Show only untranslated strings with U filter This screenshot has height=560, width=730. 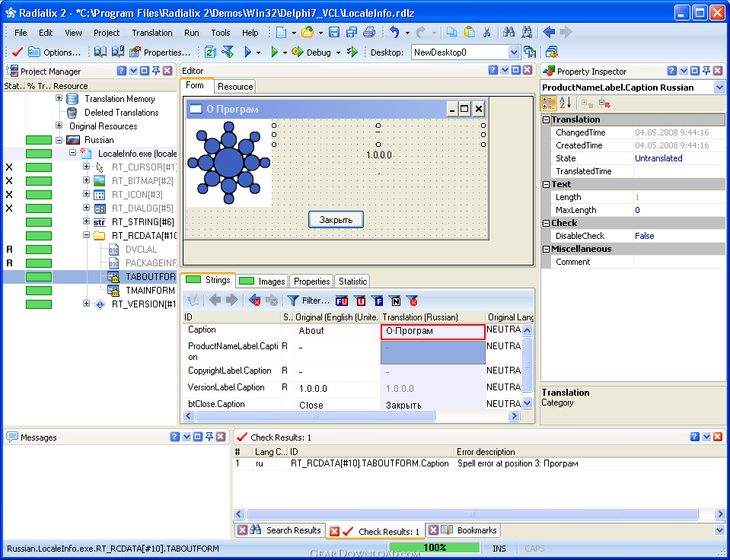[360, 301]
